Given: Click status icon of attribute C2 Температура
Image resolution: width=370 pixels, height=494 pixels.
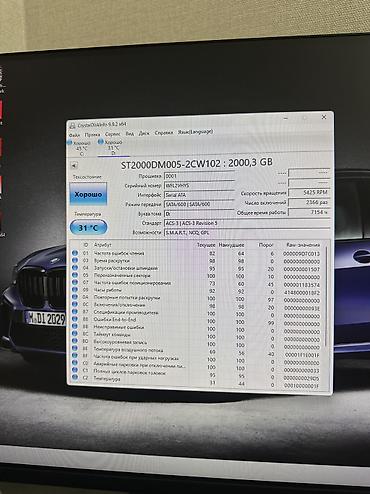Looking at the screenshot, I should point(75,377).
